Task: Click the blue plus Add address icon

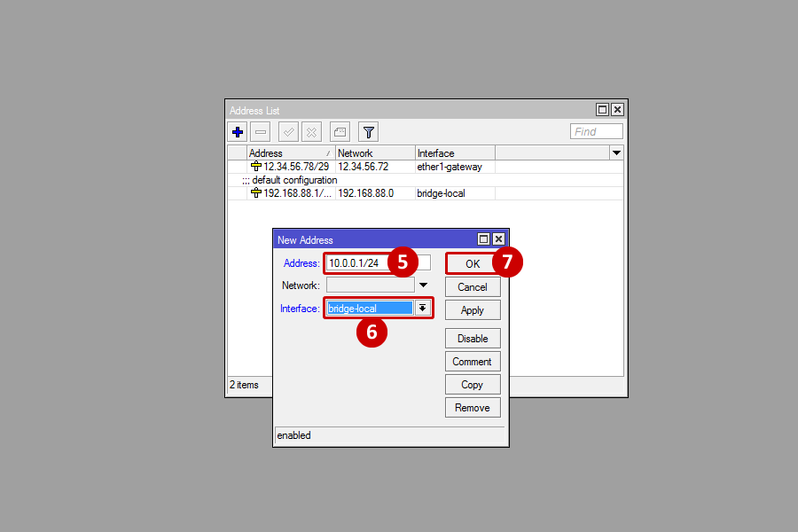Action: pos(237,132)
